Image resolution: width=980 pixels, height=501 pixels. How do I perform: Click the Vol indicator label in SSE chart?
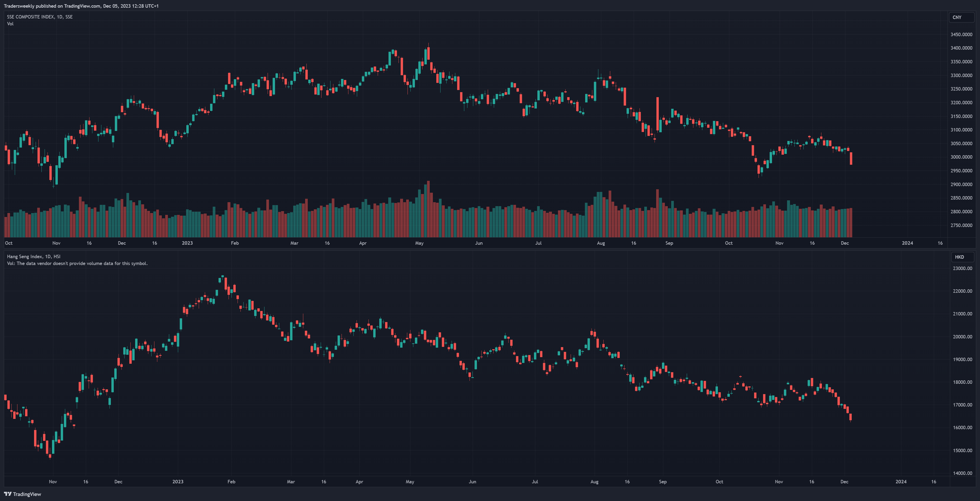pos(10,23)
